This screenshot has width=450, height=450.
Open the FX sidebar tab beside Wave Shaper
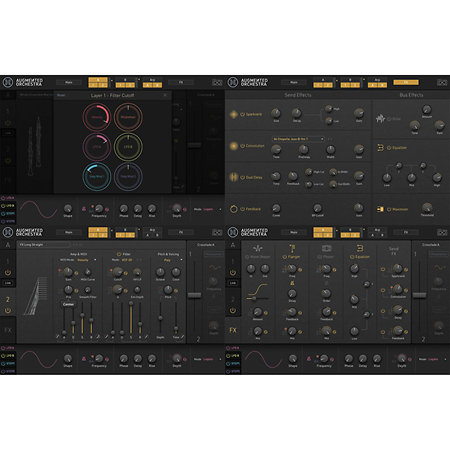pyautogui.click(x=233, y=330)
